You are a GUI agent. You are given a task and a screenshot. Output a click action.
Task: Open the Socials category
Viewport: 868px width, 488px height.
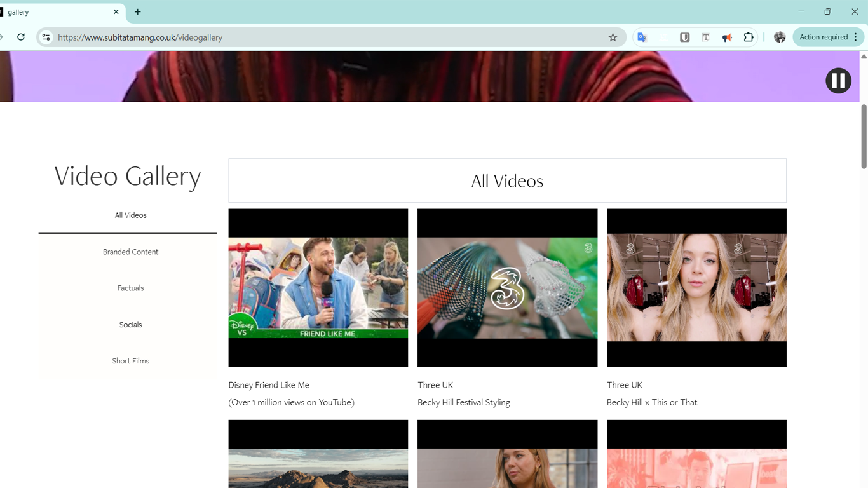130,325
